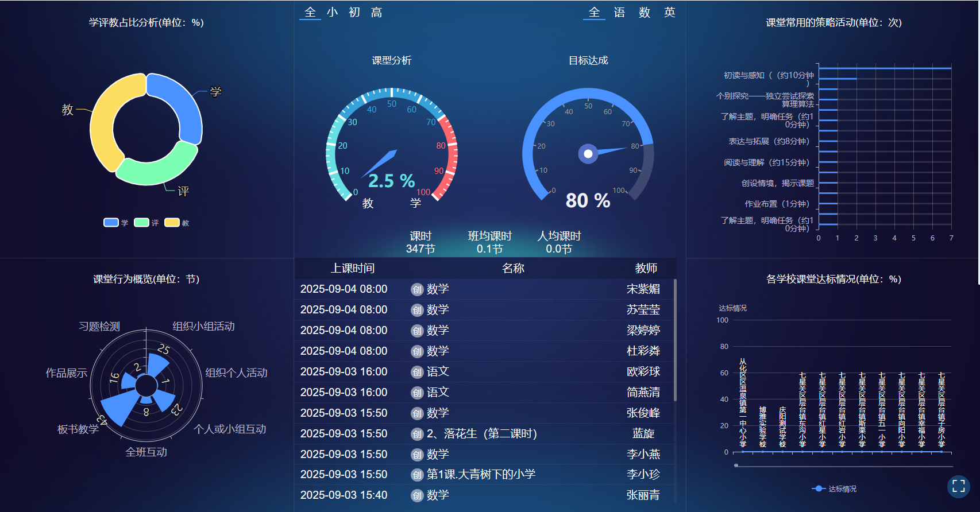The width and height of the screenshot is (980, 512).
Task: Filter by 语 subject tab
Action: coord(619,13)
